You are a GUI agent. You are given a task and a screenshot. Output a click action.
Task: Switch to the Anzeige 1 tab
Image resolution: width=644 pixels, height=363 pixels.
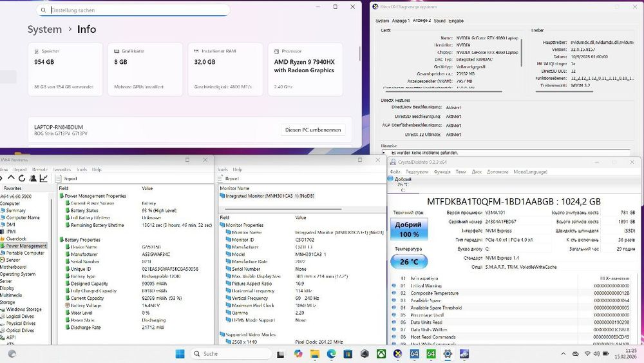[x=401, y=21]
